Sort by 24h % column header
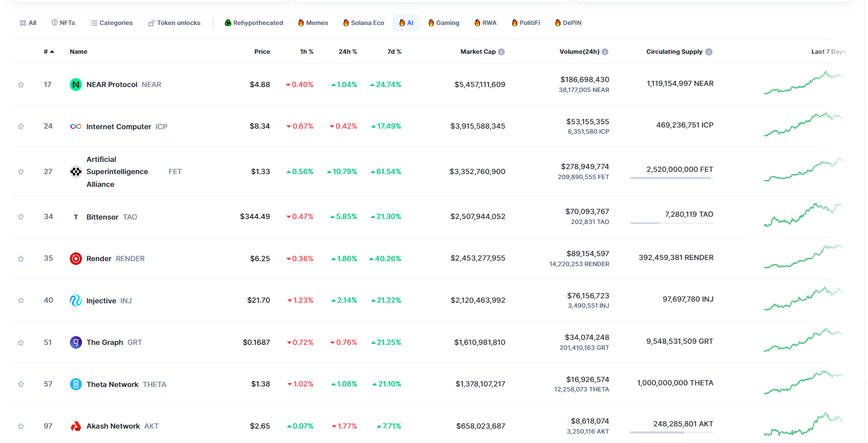 coord(348,52)
